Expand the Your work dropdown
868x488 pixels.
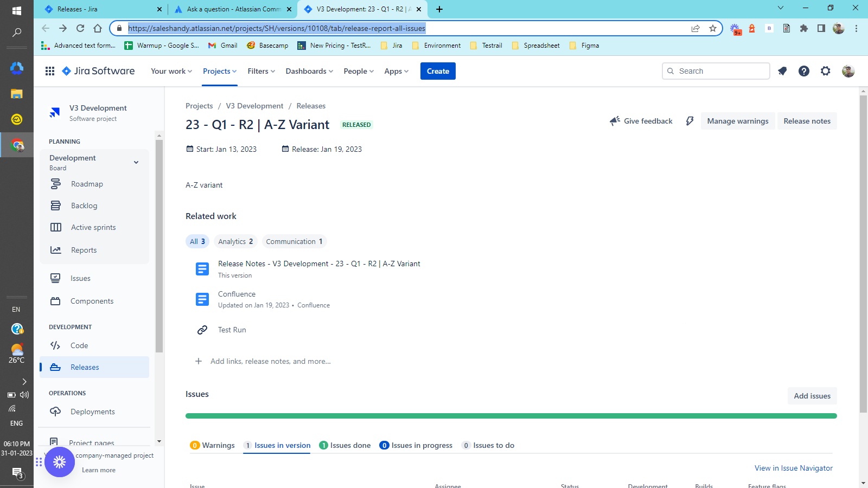click(x=171, y=71)
